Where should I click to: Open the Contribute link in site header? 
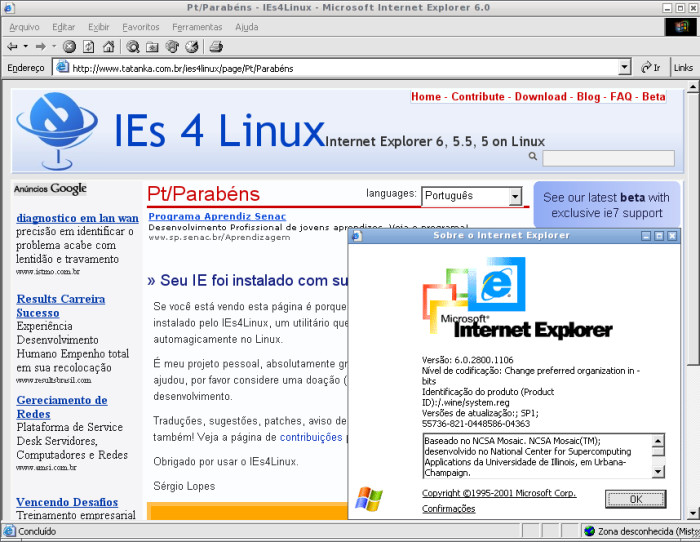click(478, 96)
